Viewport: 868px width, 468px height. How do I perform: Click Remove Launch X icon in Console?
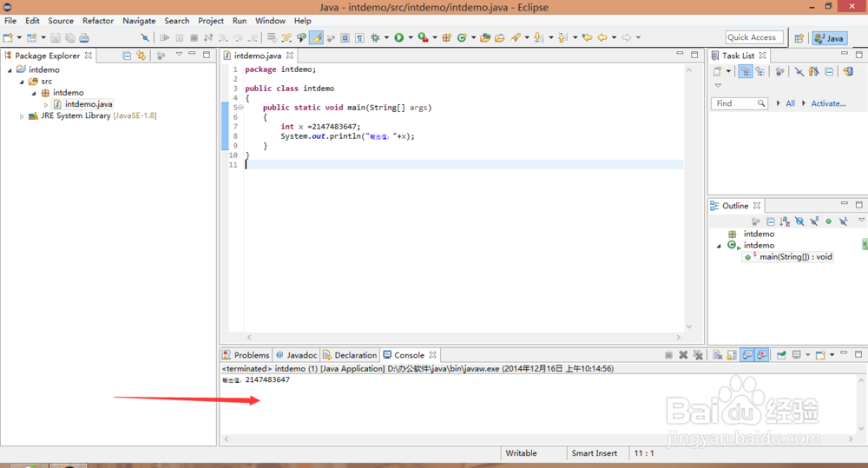pos(684,355)
